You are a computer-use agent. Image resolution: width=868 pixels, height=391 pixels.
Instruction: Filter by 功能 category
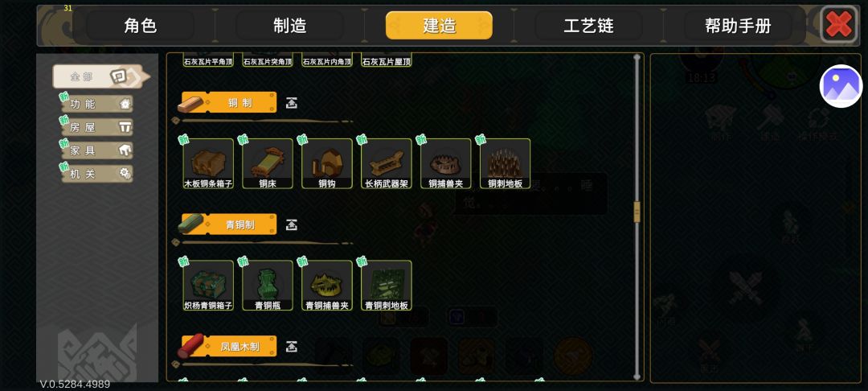click(97, 104)
